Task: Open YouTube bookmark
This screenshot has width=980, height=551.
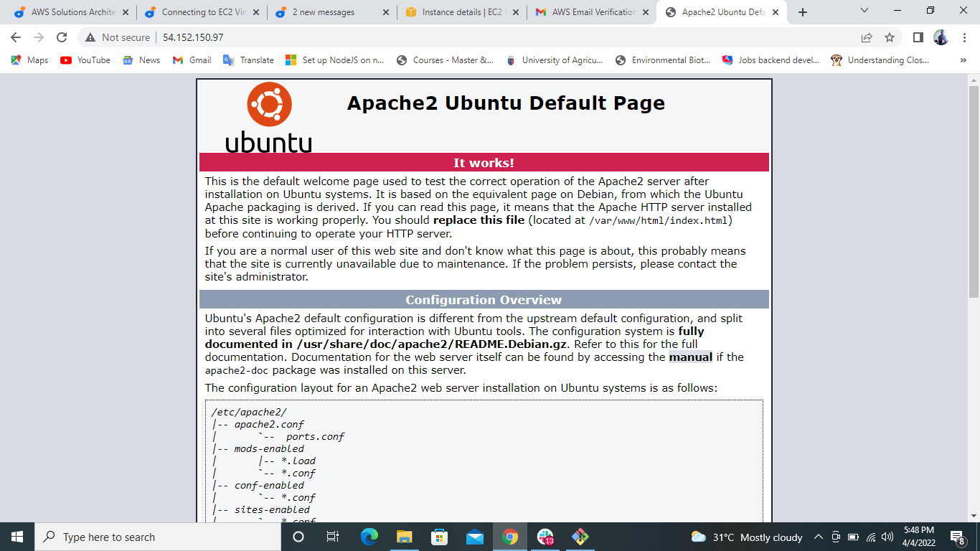Action: (x=85, y=60)
